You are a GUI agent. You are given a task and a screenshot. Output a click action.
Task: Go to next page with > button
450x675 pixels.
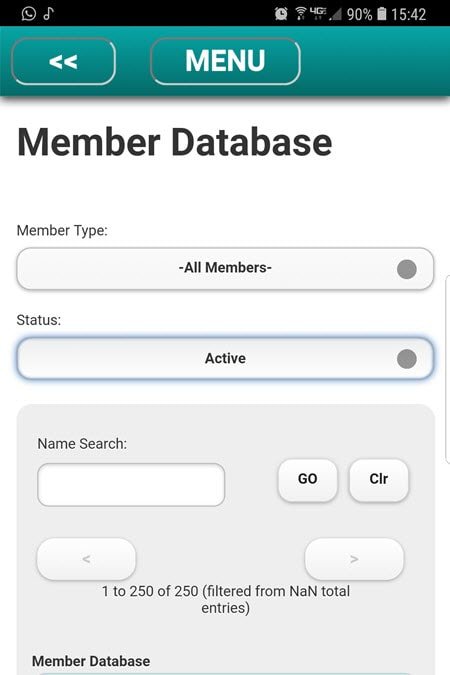point(354,559)
